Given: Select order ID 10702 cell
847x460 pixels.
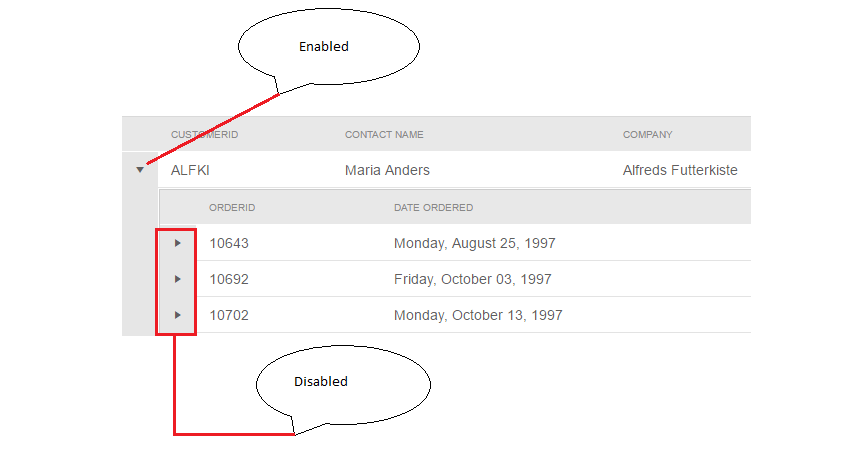Looking at the screenshot, I should click(229, 315).
